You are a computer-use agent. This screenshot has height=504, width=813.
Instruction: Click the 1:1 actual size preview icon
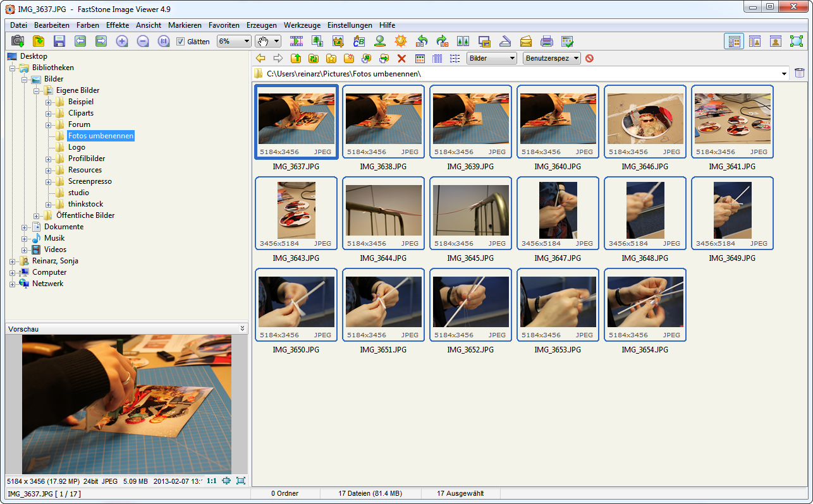coord(212,481)
